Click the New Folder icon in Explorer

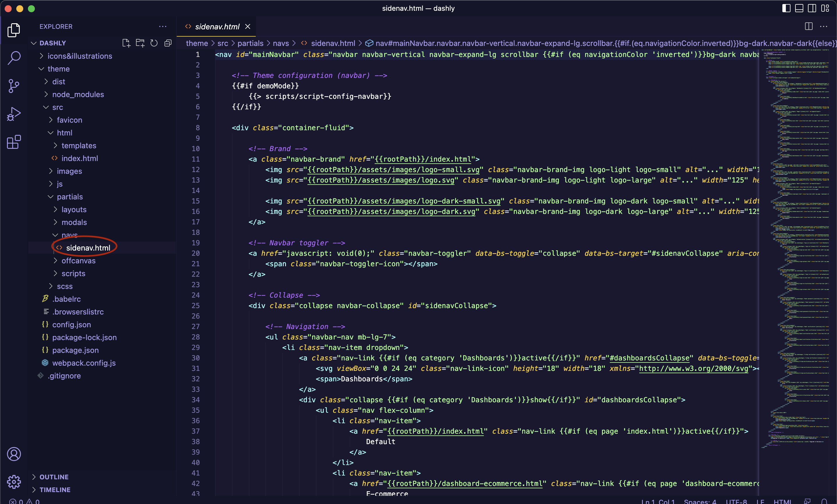tap(140, 43)
